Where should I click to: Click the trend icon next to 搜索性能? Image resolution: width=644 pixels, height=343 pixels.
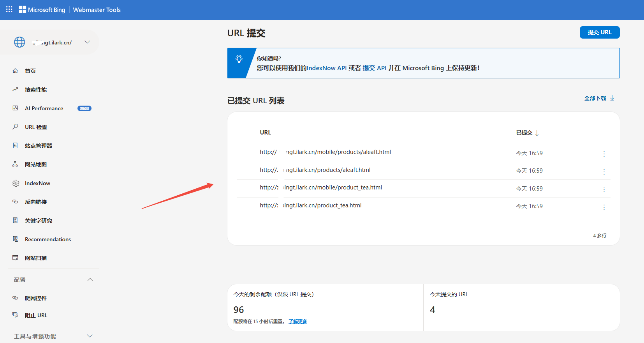15,89
